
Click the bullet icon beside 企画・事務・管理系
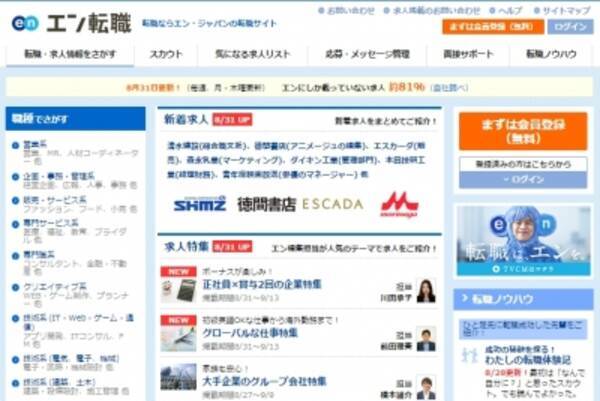[x=15, y=177]
